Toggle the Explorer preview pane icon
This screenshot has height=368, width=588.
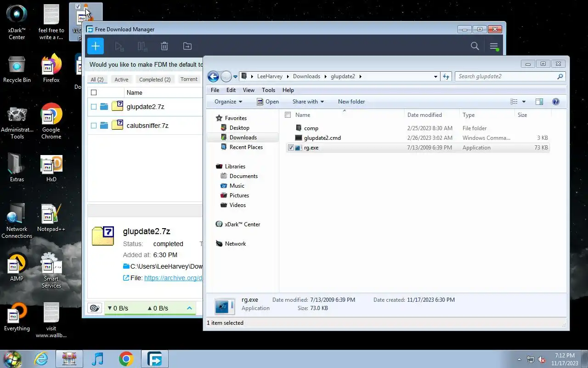click(x=539, y=102)
